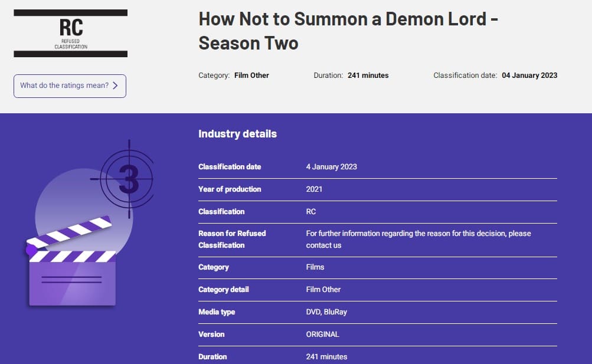
Task: Open 'What do the ratings mean?' button
Action: [70, 86]
